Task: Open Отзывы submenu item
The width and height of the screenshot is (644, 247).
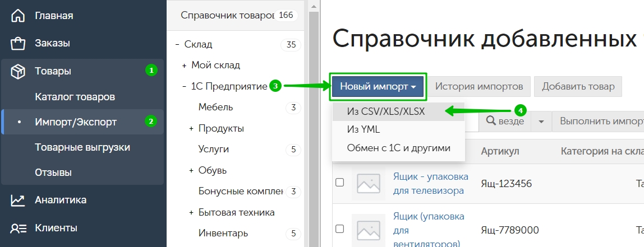Action: [53, 173]
